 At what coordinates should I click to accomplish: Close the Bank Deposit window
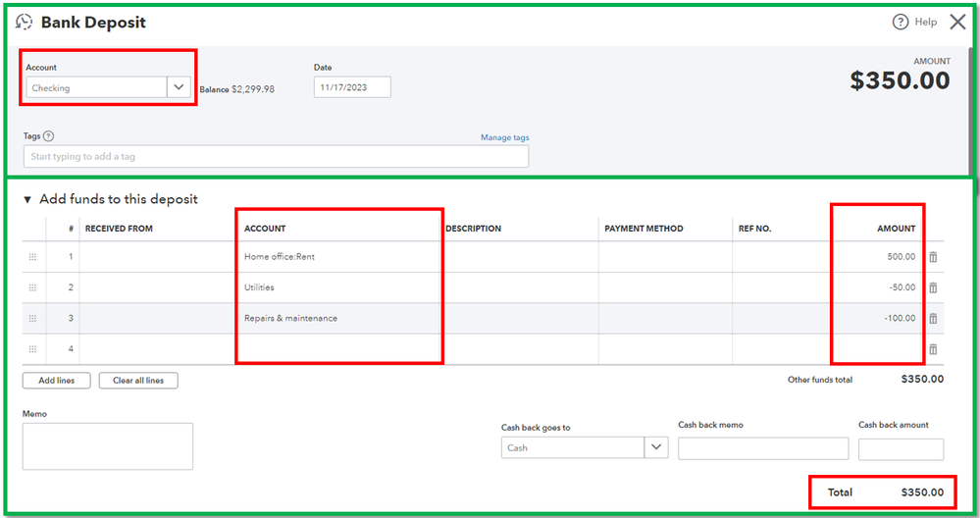point(957,22)
